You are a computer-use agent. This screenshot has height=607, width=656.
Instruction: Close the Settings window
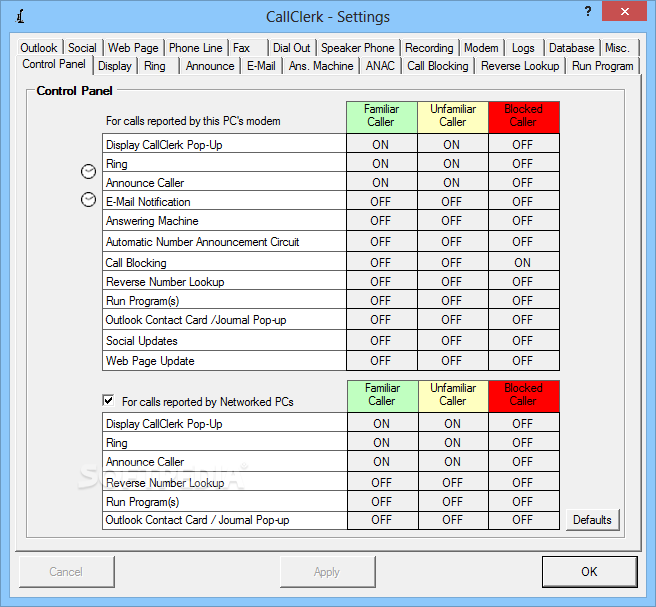[x=625, y=11]
